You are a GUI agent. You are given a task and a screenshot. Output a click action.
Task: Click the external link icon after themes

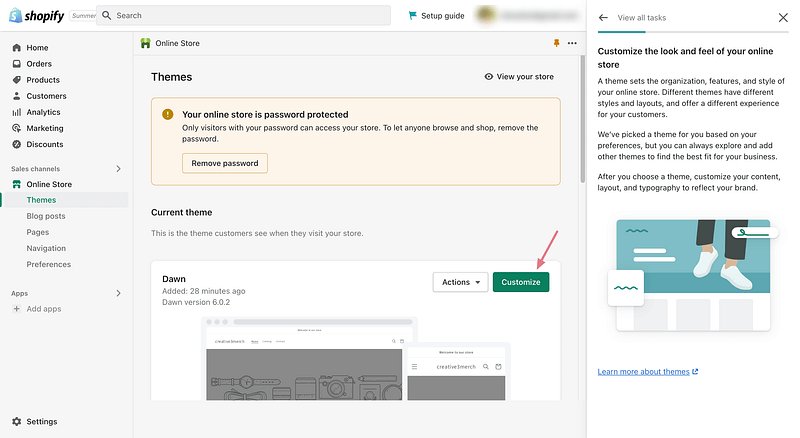pyautogui.click(x=695, y=372)
